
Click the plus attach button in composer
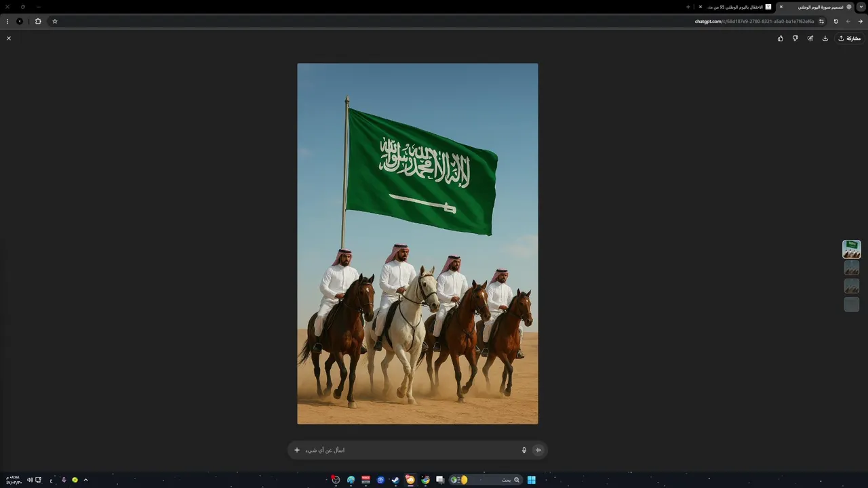(x=297, y=450)
